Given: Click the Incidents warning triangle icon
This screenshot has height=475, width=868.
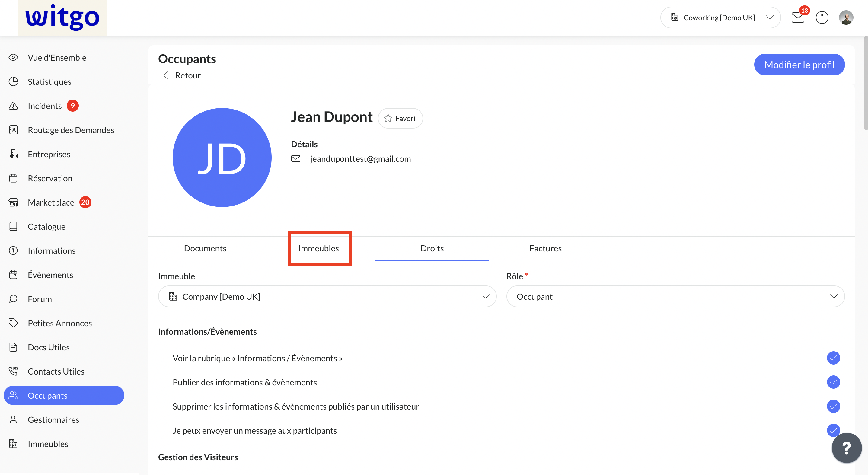Looking at the screenshot, I should click(x=13, y=106).
